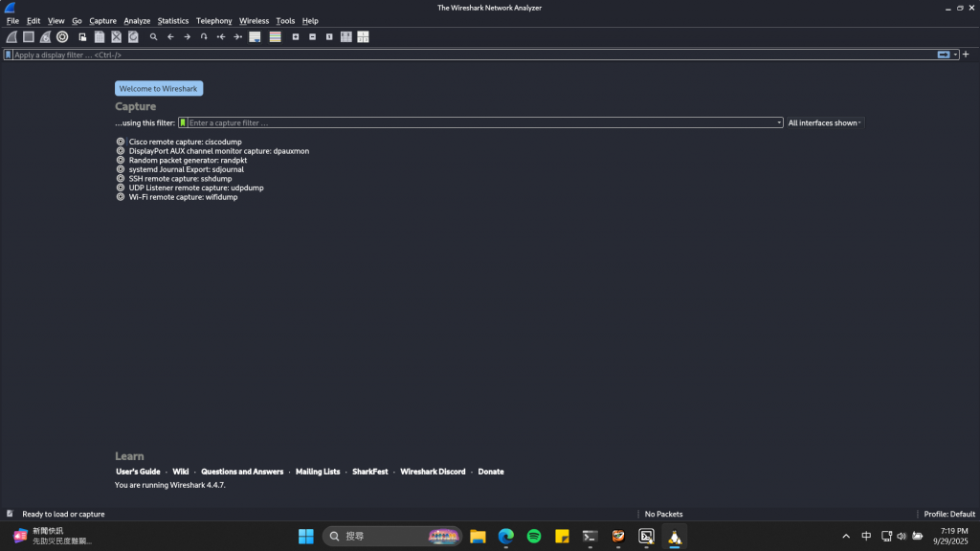The width and height of the screenshot is (980, 551).
Task: Open the Wiki link
Action: point(181,472)
